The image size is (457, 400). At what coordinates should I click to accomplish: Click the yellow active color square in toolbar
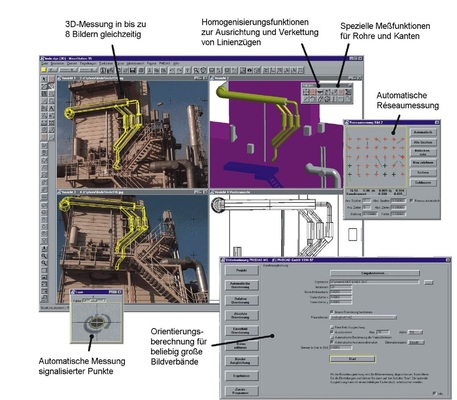[44, 70]
